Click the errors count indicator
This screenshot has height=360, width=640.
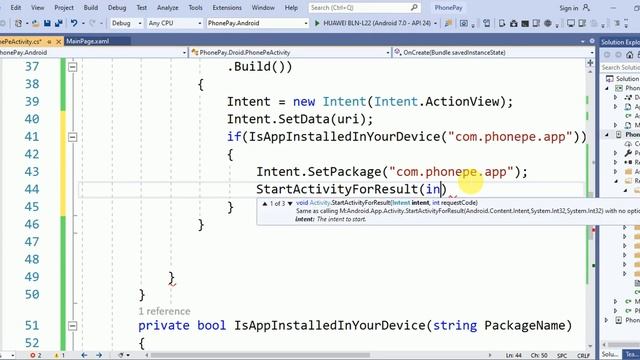click(x=36, y=356)
